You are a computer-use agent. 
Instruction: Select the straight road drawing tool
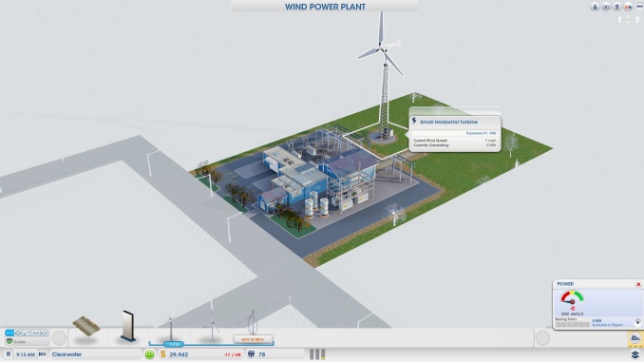tap(9, 333)
